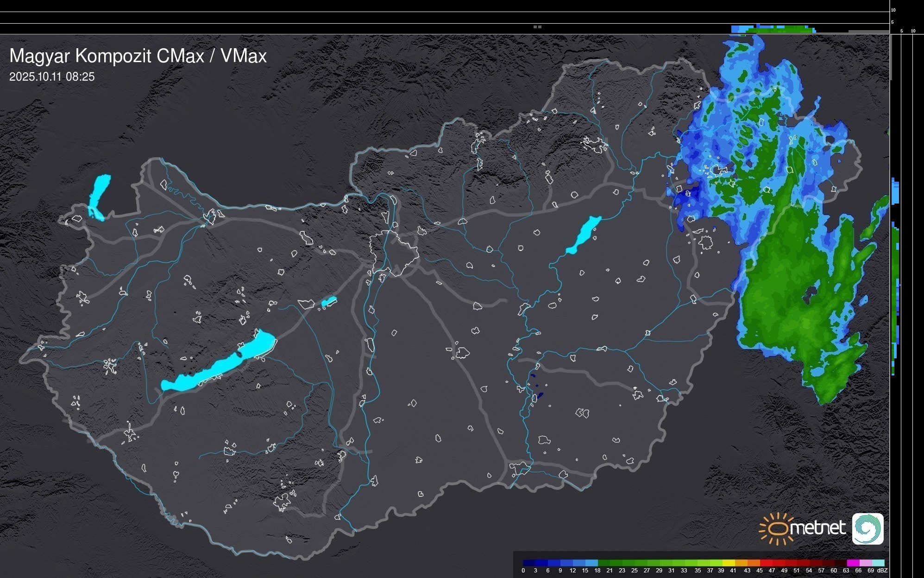Pick the light cyan 69 dBZ swatch
This screenshot has width=924, height=578.
(878, 563)
